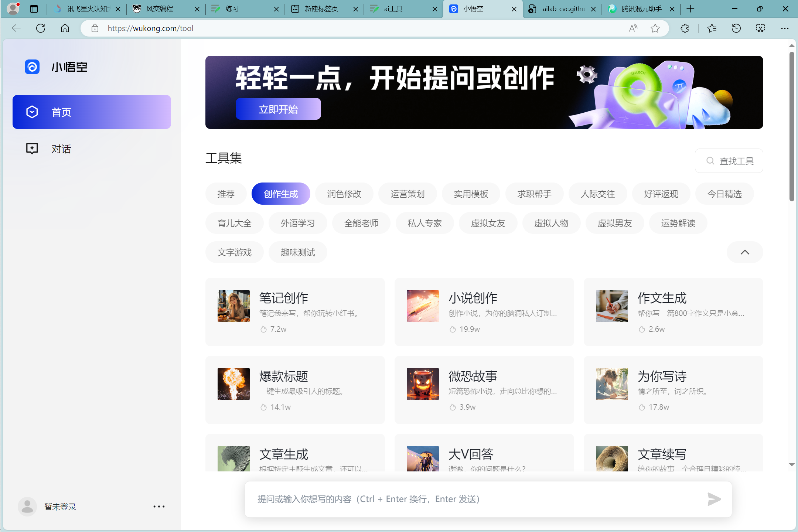798x532 pixels.
Task: Open the browser extensions icon
Action: click(685, 28)
